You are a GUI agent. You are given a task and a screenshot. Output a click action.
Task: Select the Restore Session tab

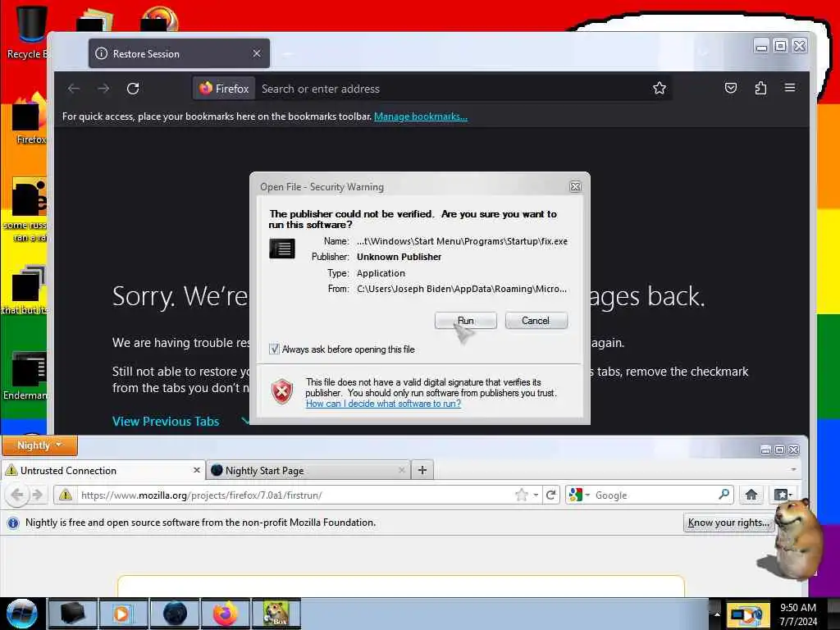click(x=179, y=53)
